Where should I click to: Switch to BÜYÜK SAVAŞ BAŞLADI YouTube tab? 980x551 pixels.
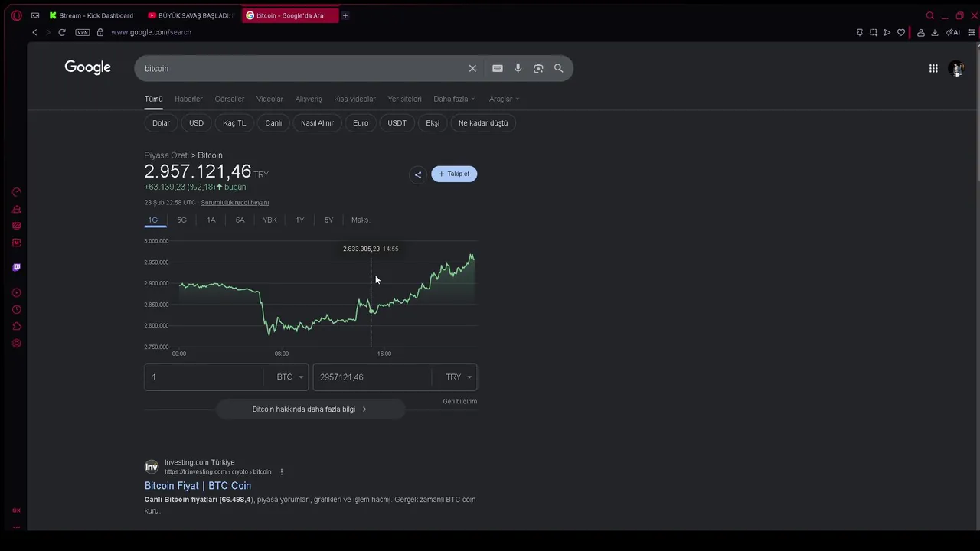click(191, 15)
